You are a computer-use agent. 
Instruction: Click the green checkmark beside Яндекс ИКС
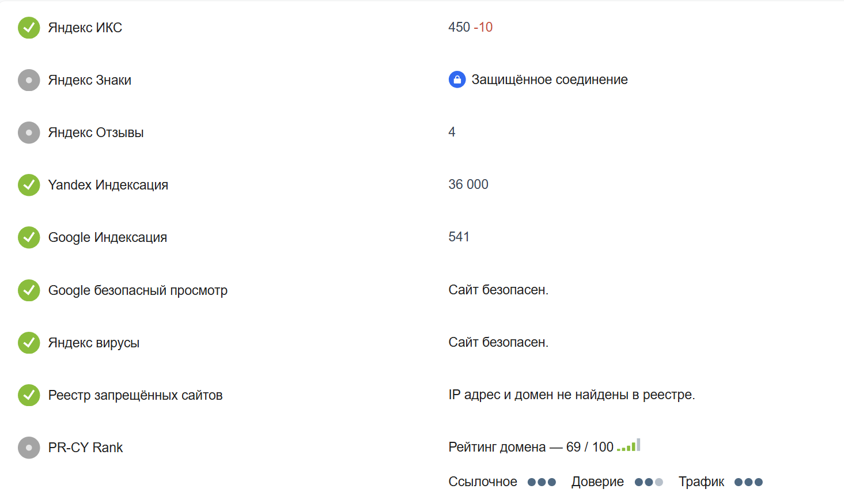[x=29, y=28]
